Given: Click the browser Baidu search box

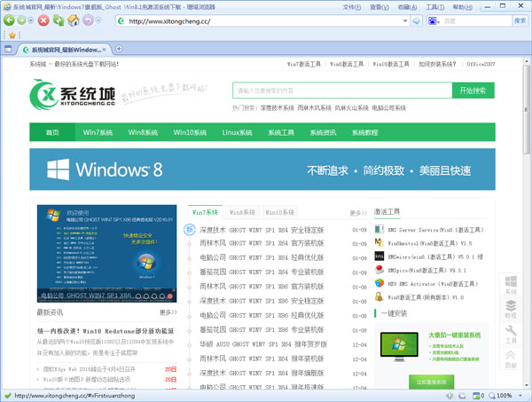Looking at the screenshot, I should pyautogui.click(x=477, y=21).
